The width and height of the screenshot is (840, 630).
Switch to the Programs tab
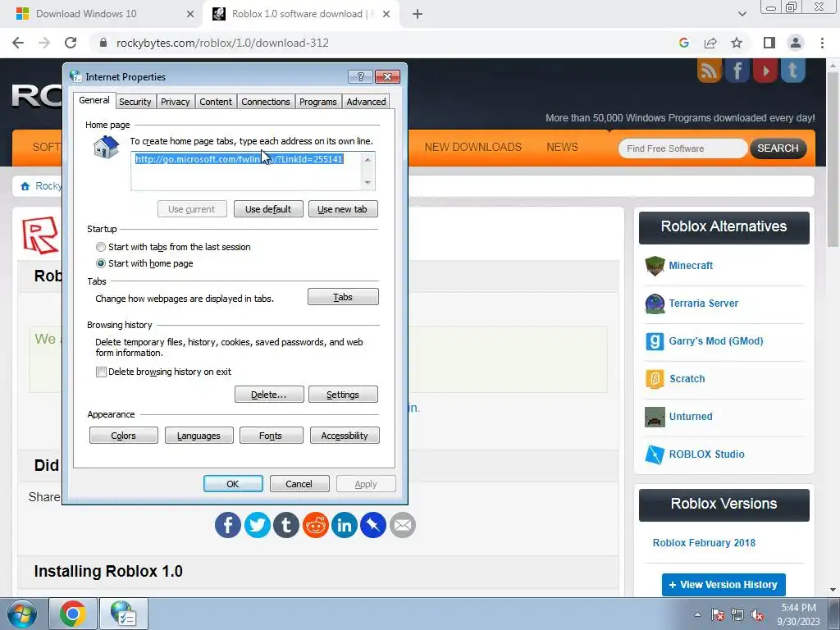tap(318, 102)
